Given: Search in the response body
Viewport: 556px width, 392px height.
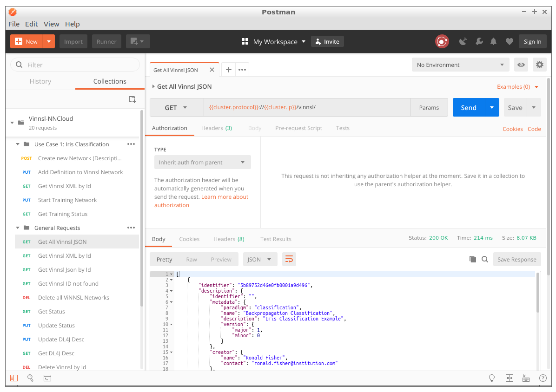Looking at the screenshot, I should (485, 259).
